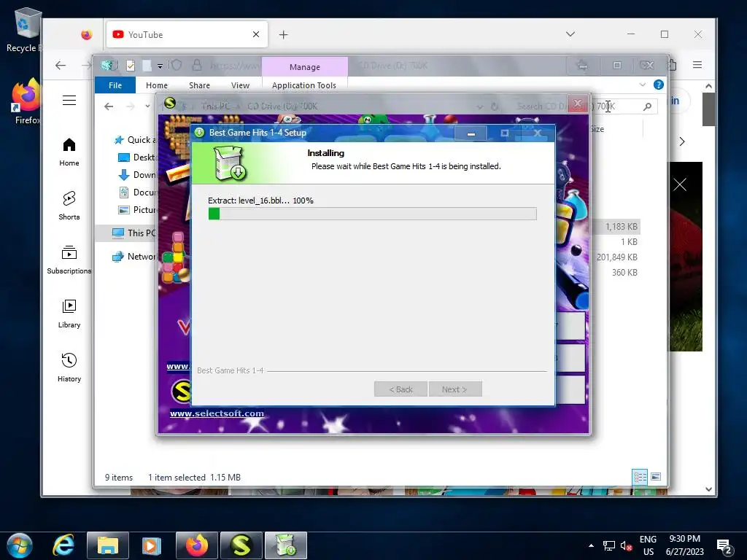Click the installation progress bar
The width and height of the screenshot is (747, 560).
(x=373, y=214)
